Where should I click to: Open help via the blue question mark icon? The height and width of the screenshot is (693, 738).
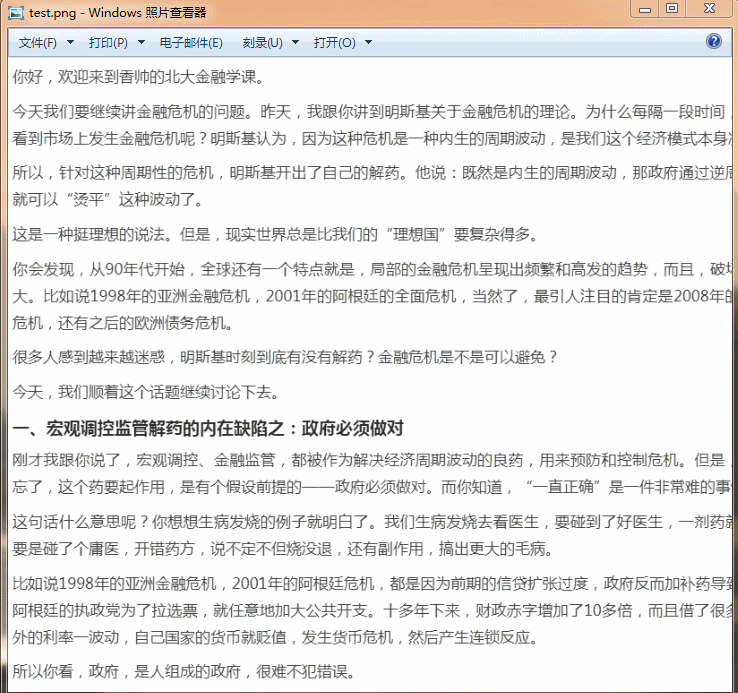click(x=714, y=41)
